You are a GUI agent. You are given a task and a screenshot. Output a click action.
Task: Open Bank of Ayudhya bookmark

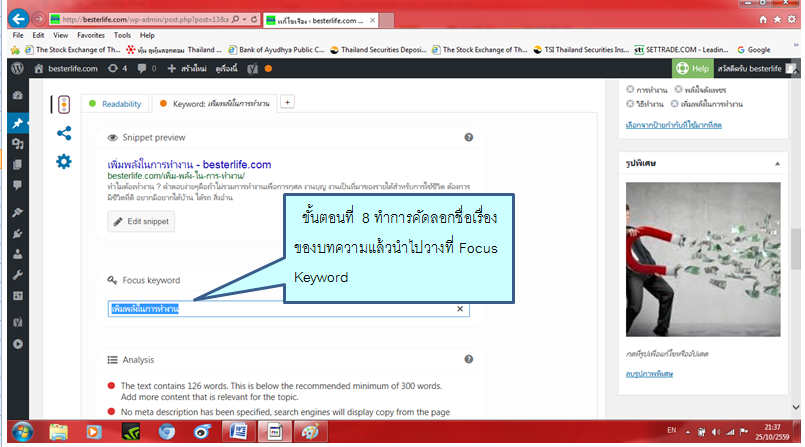tap(276, 50)
